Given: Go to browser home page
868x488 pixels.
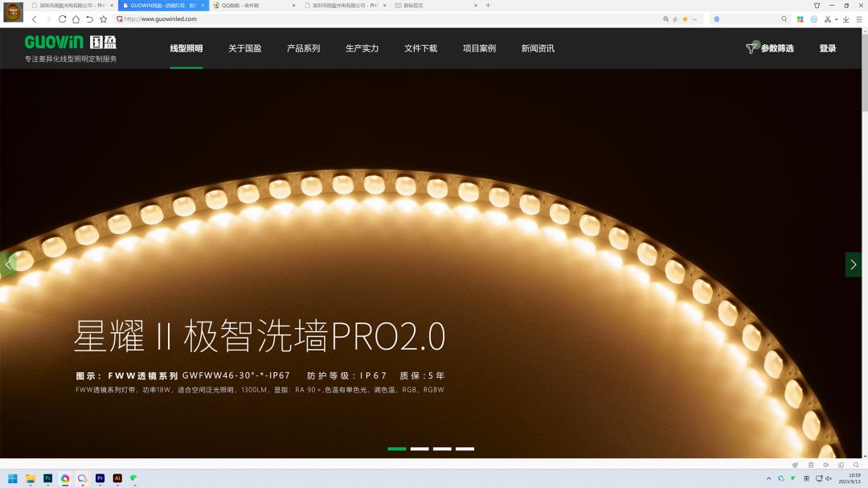Looking at the screenshot, I should [x=76, y=19].
